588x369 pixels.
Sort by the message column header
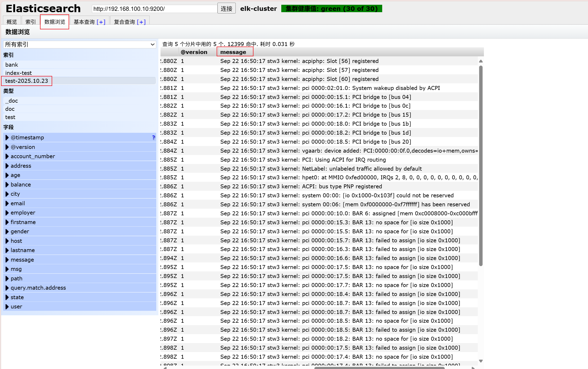pos(233,52)
